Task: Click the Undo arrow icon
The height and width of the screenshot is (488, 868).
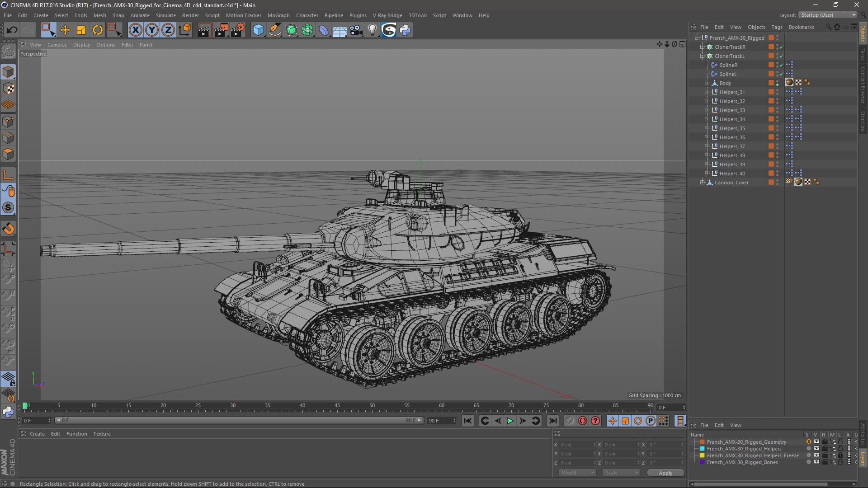Action: tap(12, 30)
